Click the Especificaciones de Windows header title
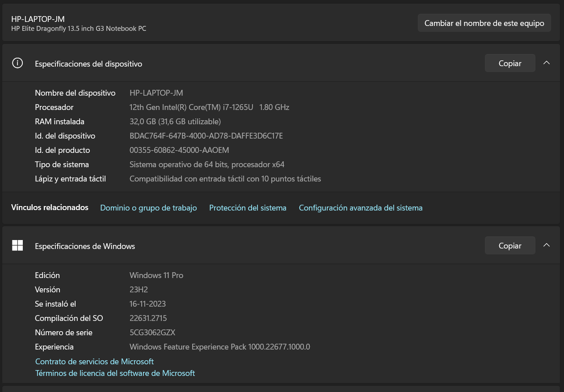The image size is (564, 392). 85,246
